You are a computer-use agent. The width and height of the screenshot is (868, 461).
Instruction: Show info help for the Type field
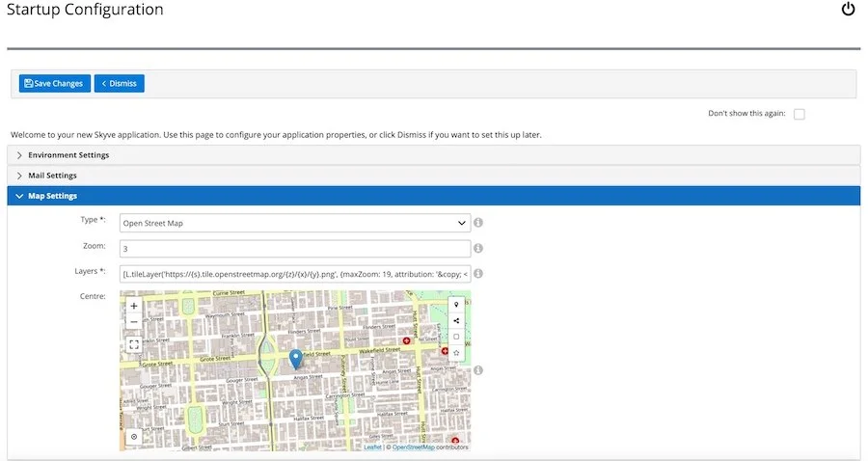(478, 223)
